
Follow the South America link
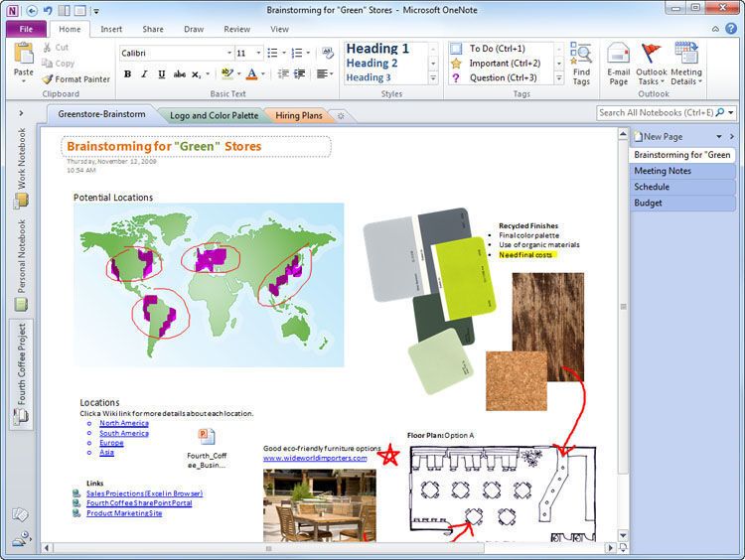124,433
